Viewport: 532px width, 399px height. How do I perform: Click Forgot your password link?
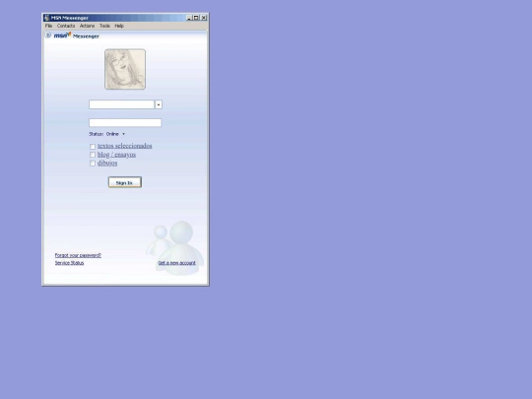pos(78,255)
